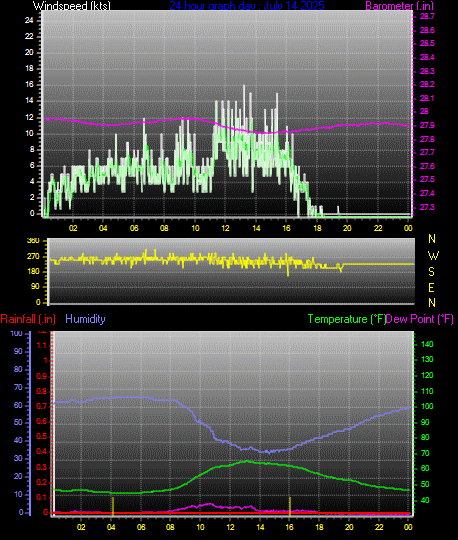Click the Windspeed (kts) axis title
The image size is (458, 540).
[72, 6]
